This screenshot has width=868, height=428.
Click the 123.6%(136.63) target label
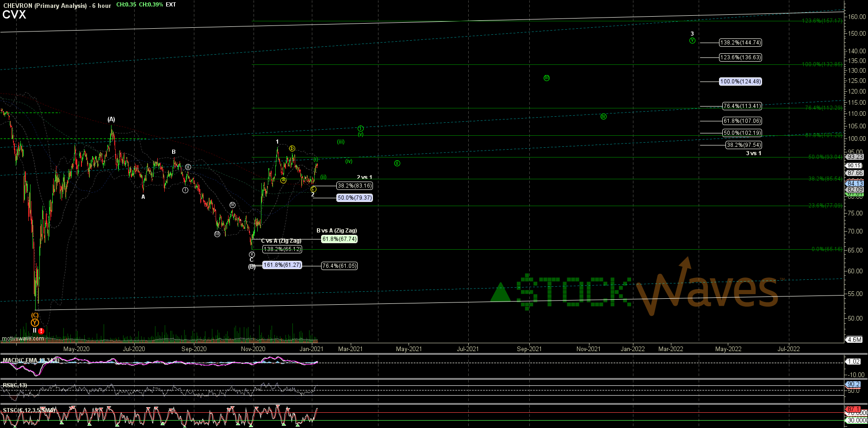click(x=740, y=57)
